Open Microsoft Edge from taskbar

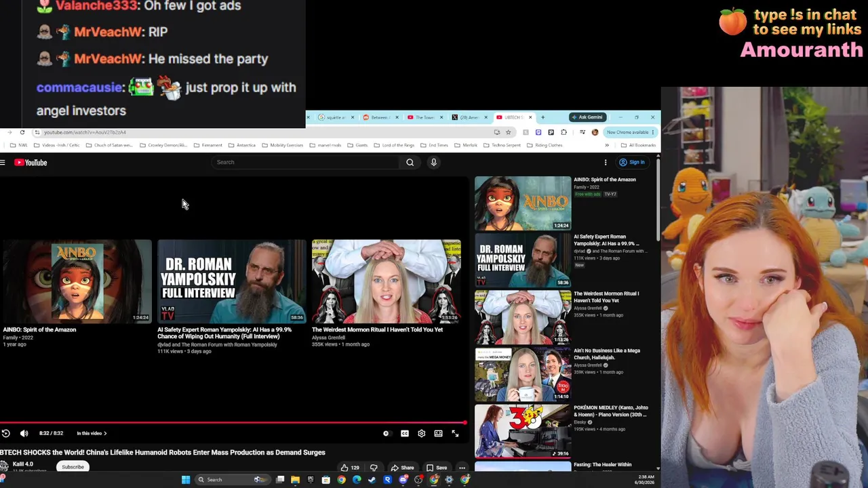click(x=357, y=480)
